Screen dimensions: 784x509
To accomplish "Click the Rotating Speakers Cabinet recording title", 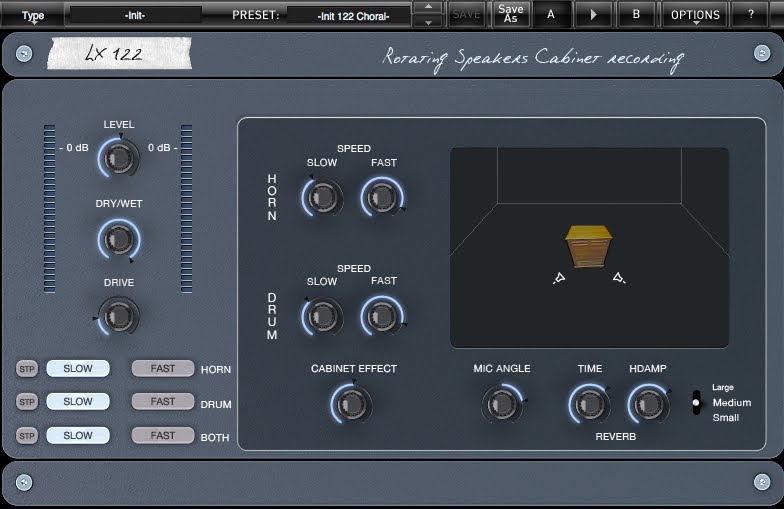I will point(533,60).
